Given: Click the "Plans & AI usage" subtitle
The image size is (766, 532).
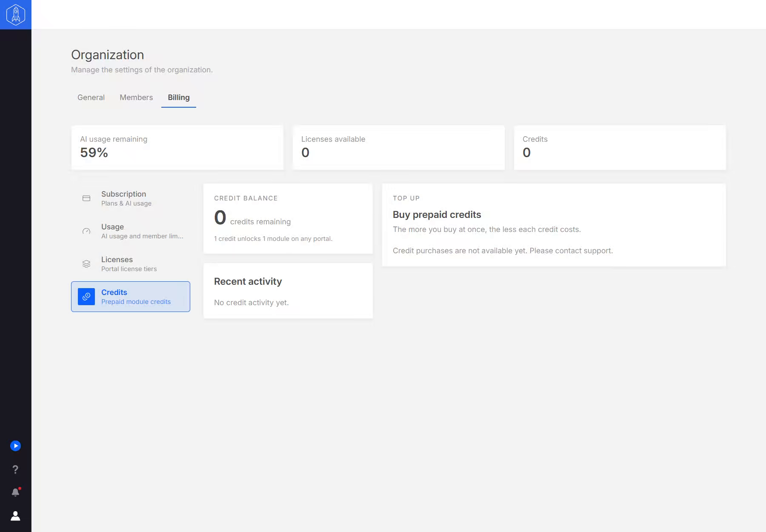Looking at the screenshot, I should pos(126,203).
